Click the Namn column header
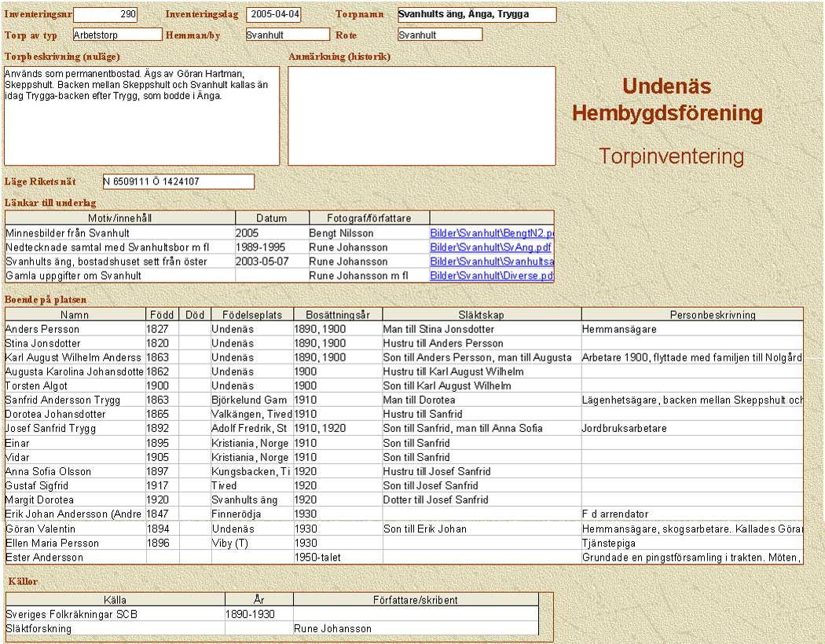This screenshot has height=644, width=825. click(x=75, y=315)
